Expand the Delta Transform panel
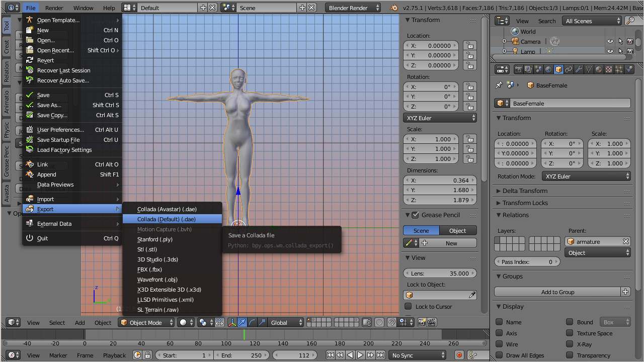This screenshot has width=644, height=362. coord(525,191)
